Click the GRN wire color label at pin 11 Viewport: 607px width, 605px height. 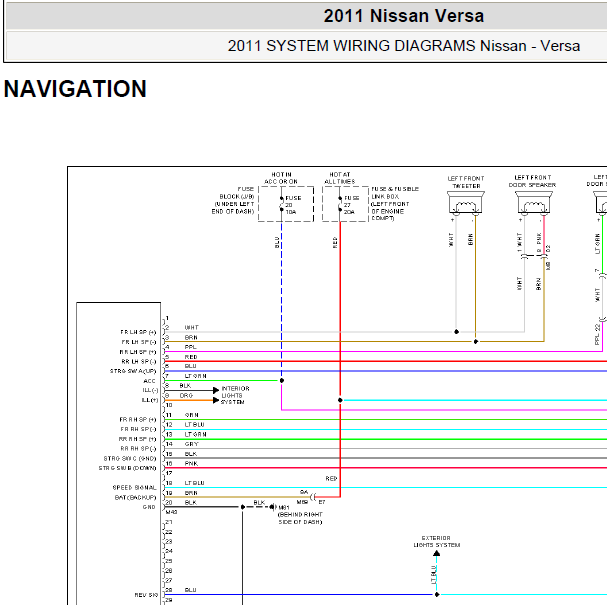pos(192,415)
